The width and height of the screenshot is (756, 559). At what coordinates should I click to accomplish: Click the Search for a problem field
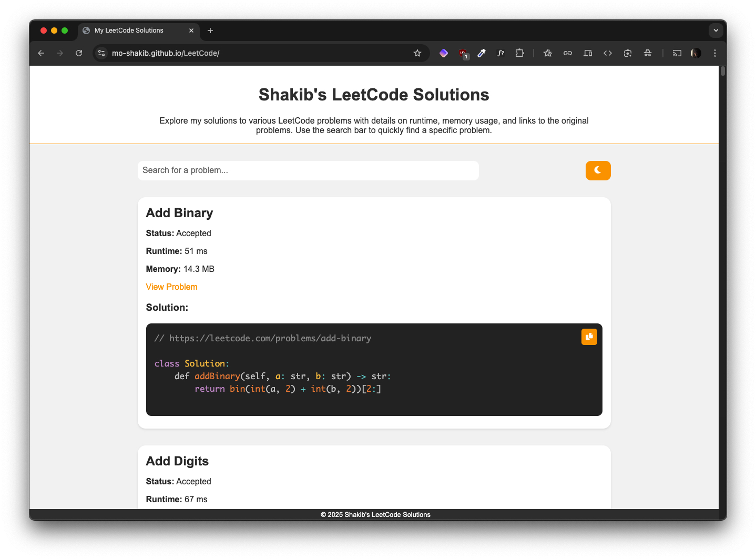pyautogui.click(x=308, y=170)
